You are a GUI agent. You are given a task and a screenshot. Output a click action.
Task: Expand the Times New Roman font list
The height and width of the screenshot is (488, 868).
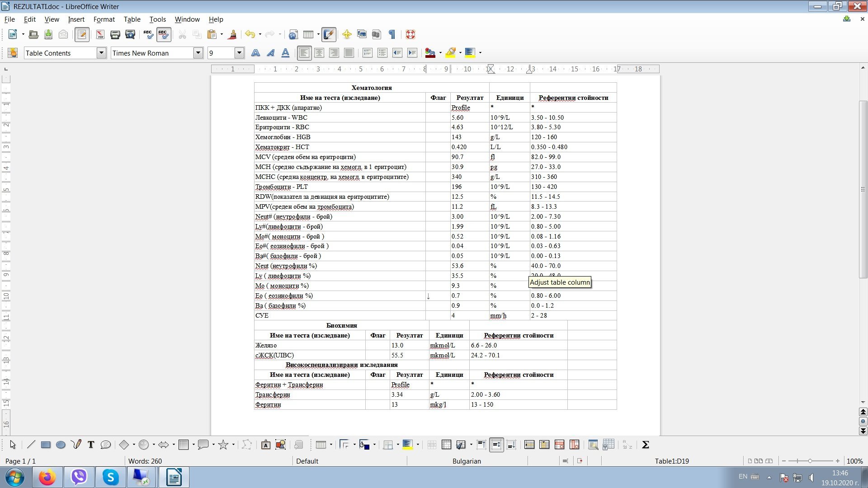(198, 53)
